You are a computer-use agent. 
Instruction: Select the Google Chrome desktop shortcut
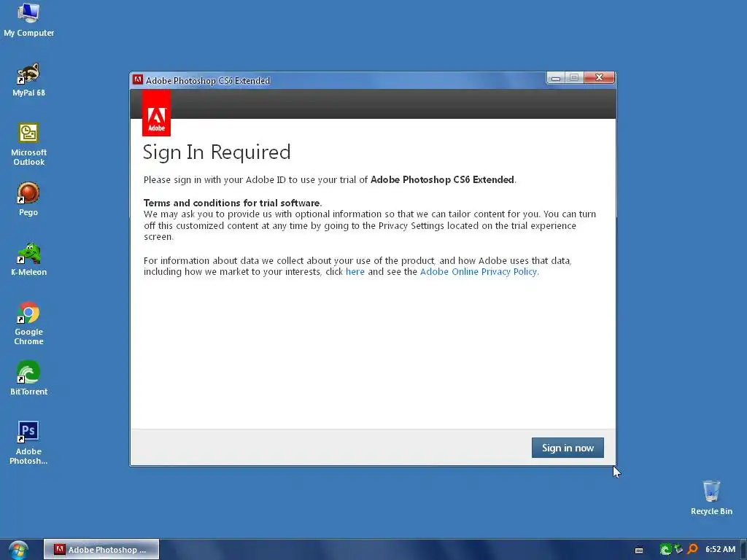(x=28, y=323)
